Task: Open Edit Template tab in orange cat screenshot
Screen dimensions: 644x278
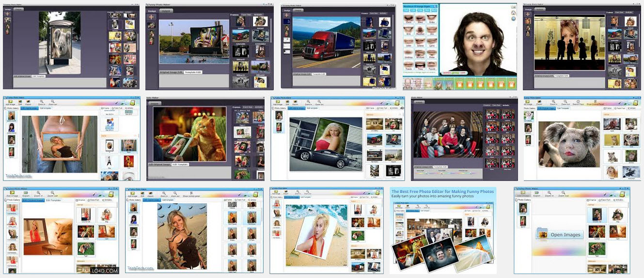Action: 180,164
